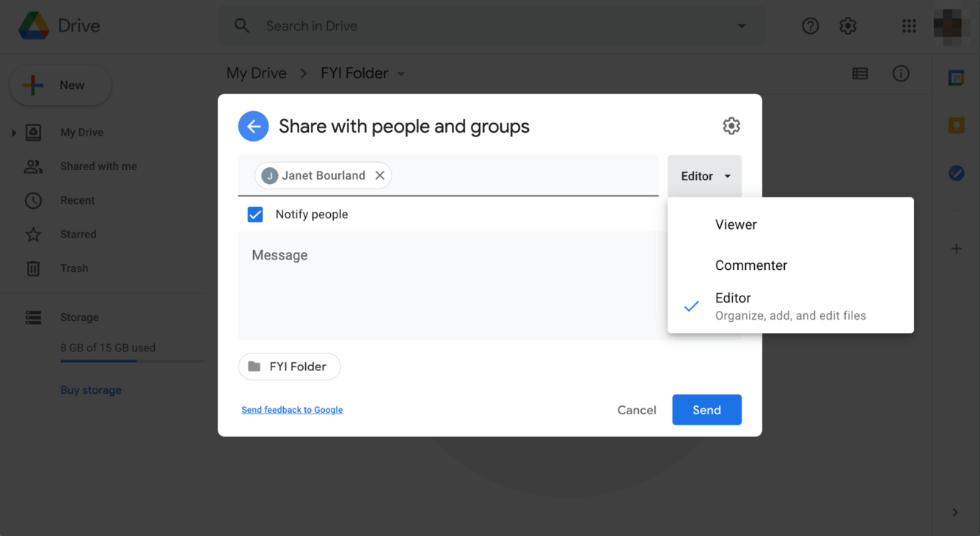Click the Send button

[706, 410]
